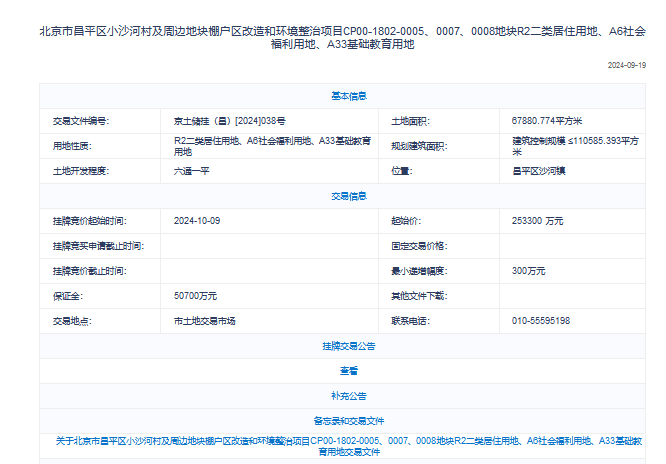
Task: Click the listing start date 2024-10-09
Action: (196, 220)
